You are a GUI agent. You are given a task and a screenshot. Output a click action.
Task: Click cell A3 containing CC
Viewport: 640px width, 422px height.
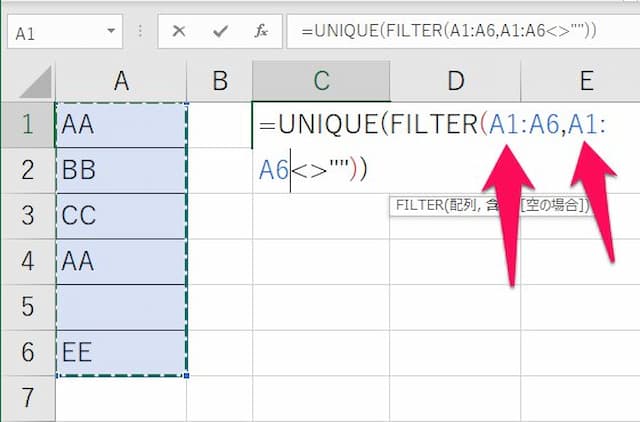(x=121, y=216)
